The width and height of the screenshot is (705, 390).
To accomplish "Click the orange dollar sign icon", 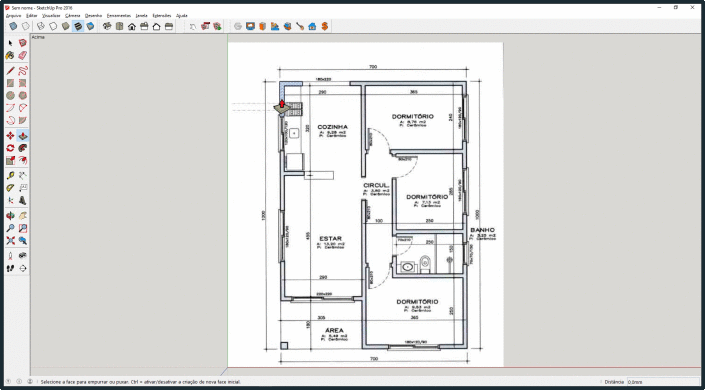I will [324, 27].
